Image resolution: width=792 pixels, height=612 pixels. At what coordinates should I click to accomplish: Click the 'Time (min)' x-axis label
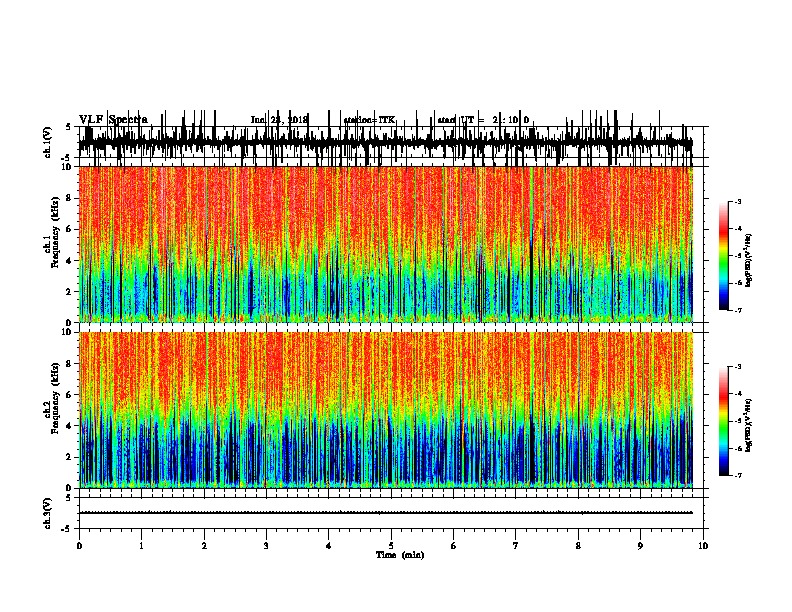pyautogui.click(x=400, y=555)
